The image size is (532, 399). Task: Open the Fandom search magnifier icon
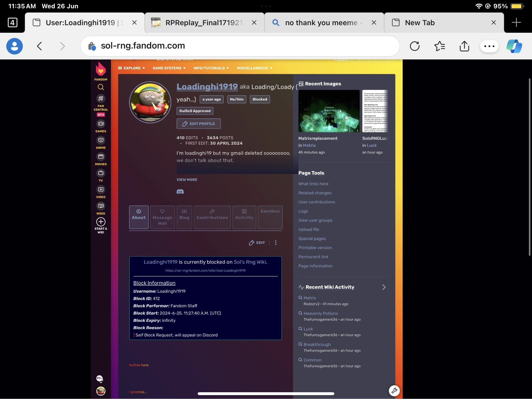101,87
